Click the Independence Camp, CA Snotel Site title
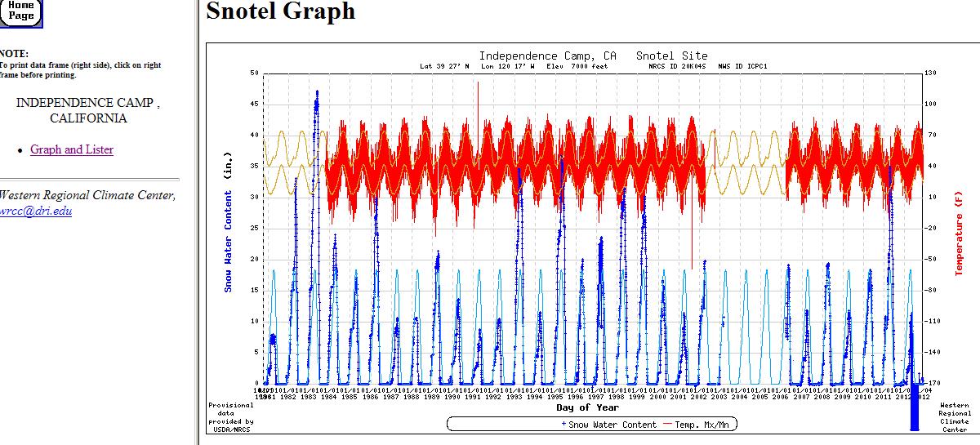980x445 pixels. tap(593, 56)
